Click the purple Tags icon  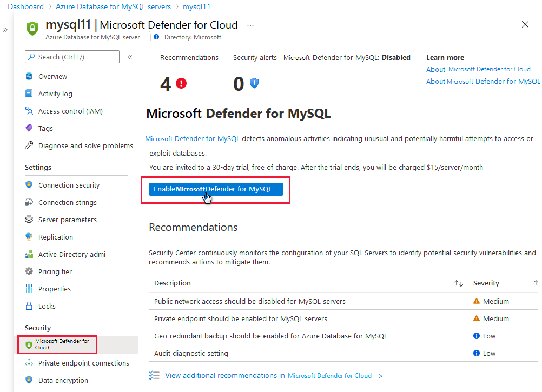(29, 129)
